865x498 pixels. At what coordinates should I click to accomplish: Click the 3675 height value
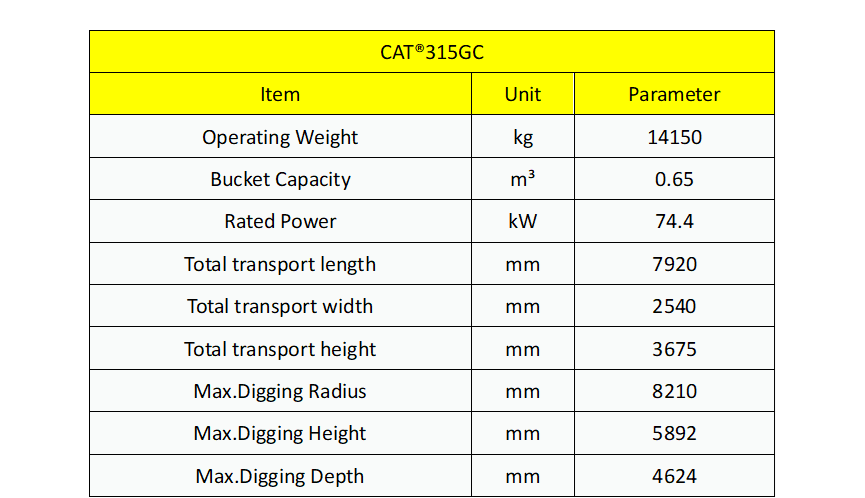click(x=674, y=349)
